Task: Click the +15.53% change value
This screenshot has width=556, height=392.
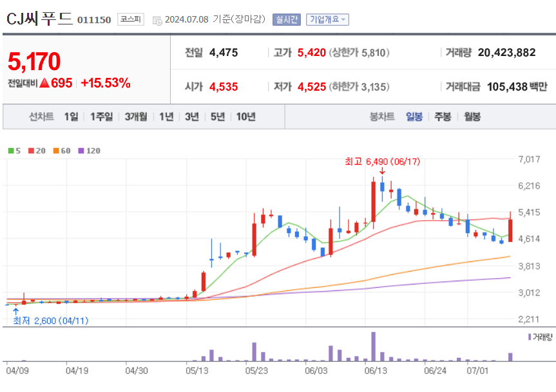Action: [x=106, y=83]
